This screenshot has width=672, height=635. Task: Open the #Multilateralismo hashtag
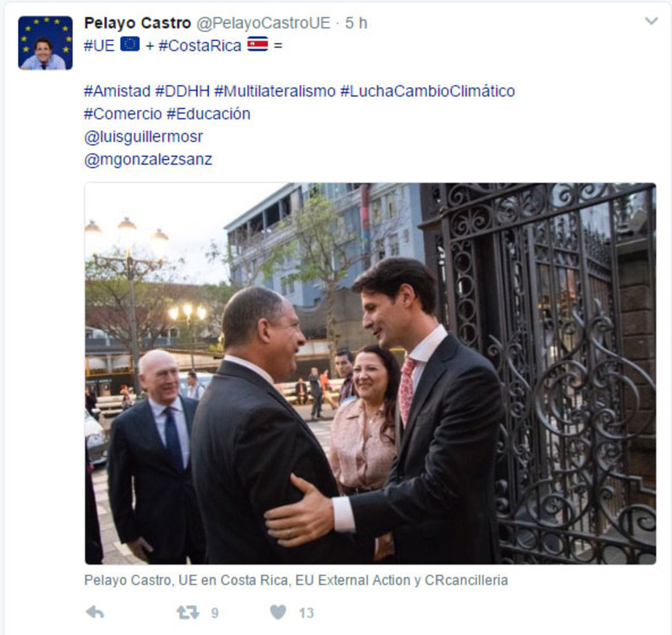(x=275, y=91)
